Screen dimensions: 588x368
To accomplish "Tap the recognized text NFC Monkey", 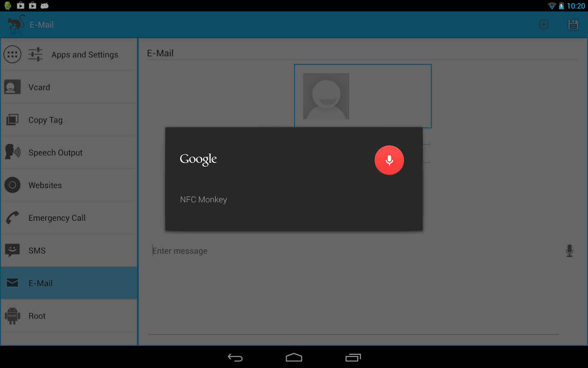I will [203, 200].
